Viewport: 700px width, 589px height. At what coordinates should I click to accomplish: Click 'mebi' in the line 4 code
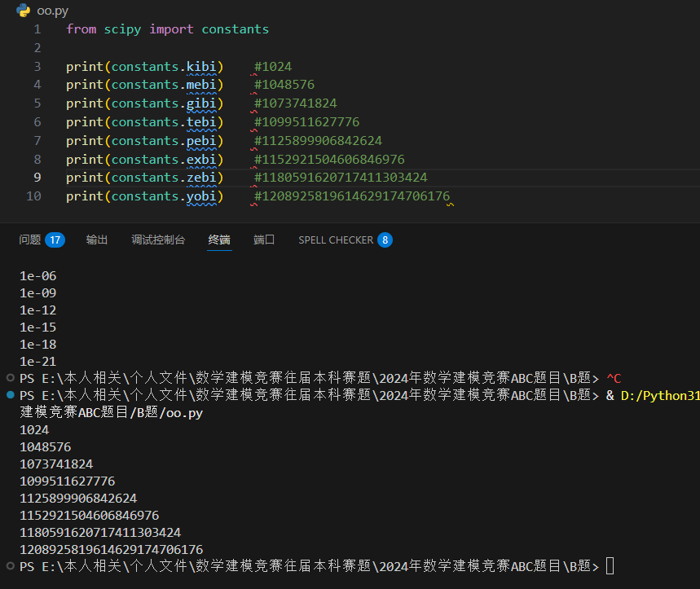[x=201, y=85]
